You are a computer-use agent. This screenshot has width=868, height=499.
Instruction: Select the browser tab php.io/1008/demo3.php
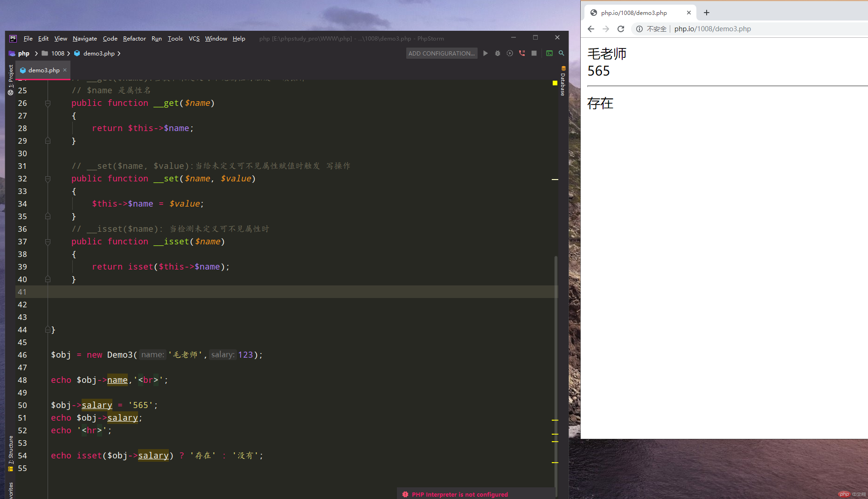640,13
